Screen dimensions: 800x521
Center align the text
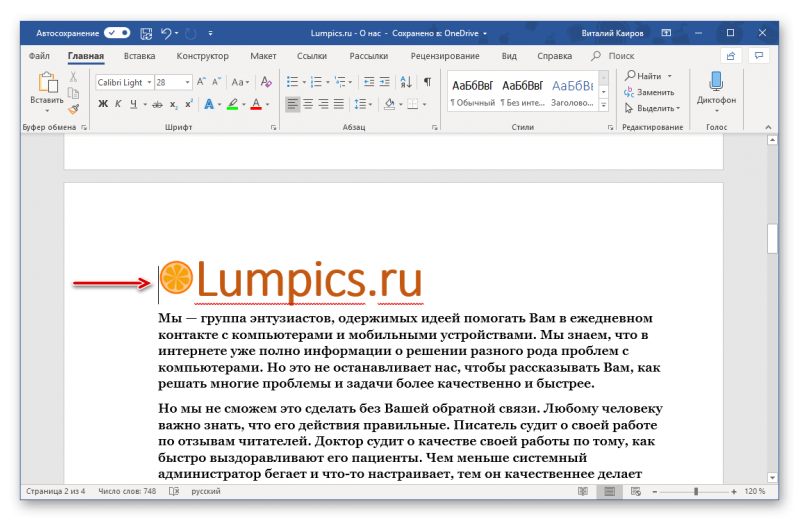[308, 104]
